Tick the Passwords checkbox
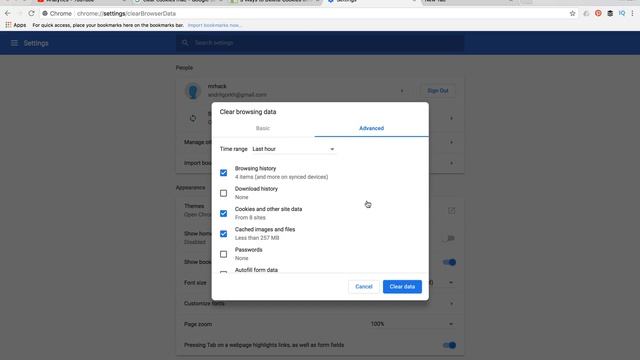This screenshot has height=360, width=640. tap(223, 254)
